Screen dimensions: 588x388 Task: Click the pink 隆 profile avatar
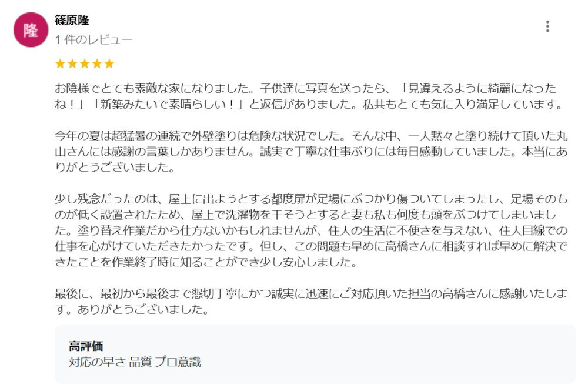point(31,29)
